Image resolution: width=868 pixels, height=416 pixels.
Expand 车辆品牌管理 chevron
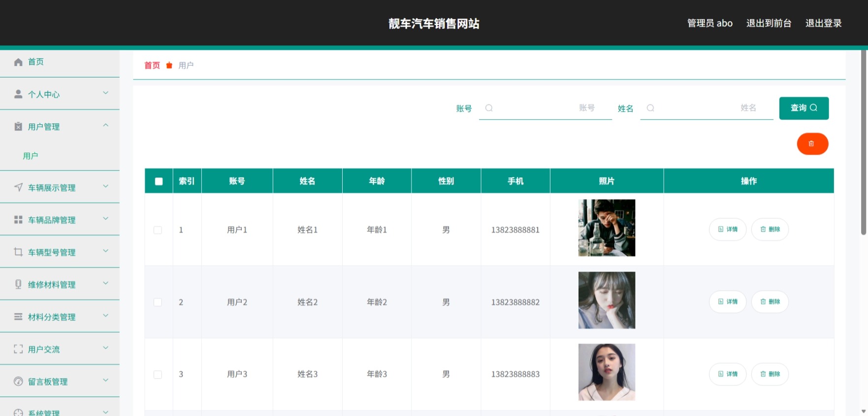pyautogui.click(x=105, y=218)
